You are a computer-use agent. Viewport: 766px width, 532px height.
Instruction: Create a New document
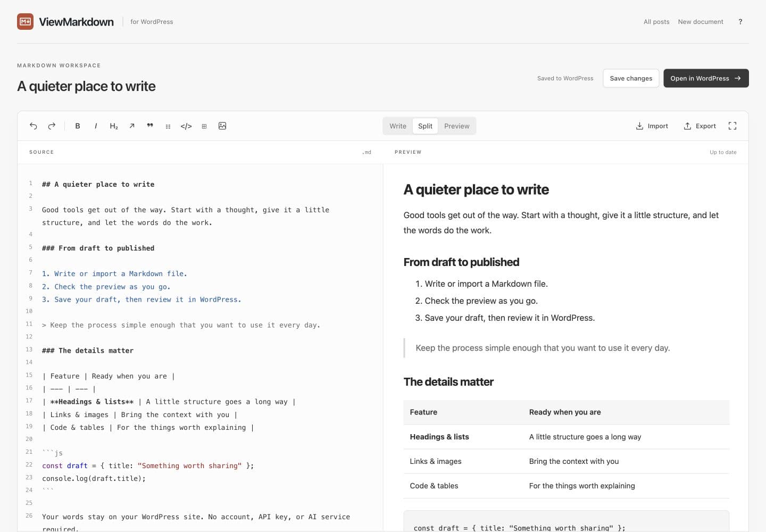tap(701, 22)
